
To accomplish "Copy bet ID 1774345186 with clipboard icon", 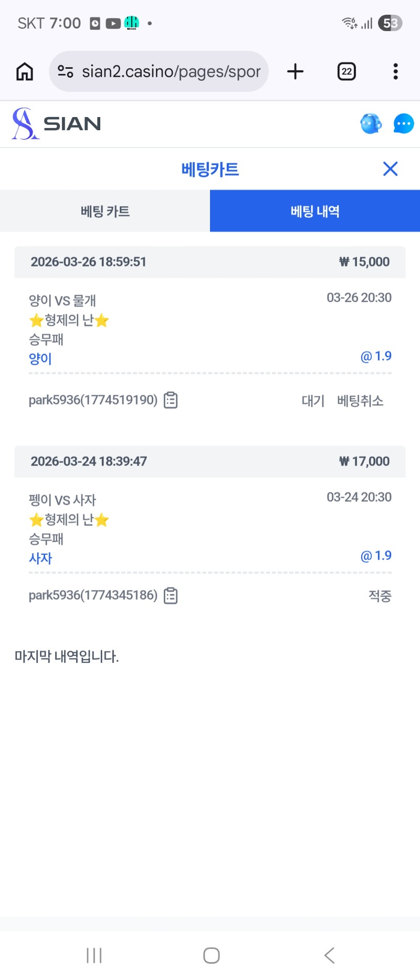I will [171, 596].
